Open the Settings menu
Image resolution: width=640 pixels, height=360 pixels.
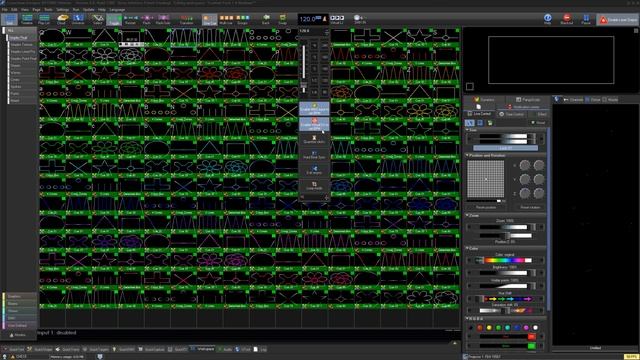62,9
